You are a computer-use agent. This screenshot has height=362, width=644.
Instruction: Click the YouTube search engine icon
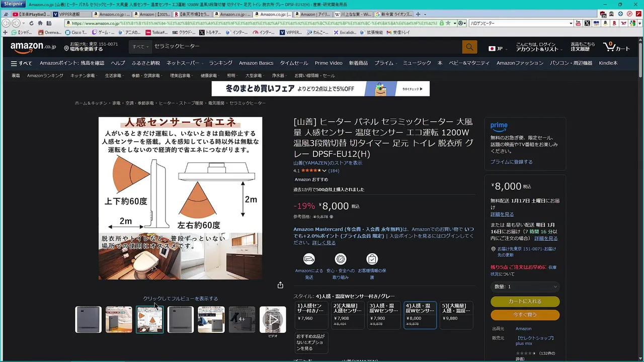[x=578, y=23]
